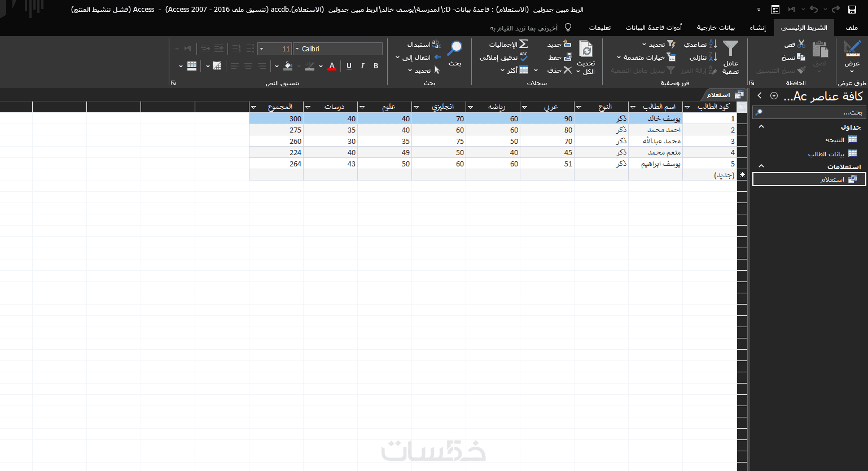This screenshot has height=471, width=868.
Task: Click the background fill color bucket
Action: tap(288, 66)
